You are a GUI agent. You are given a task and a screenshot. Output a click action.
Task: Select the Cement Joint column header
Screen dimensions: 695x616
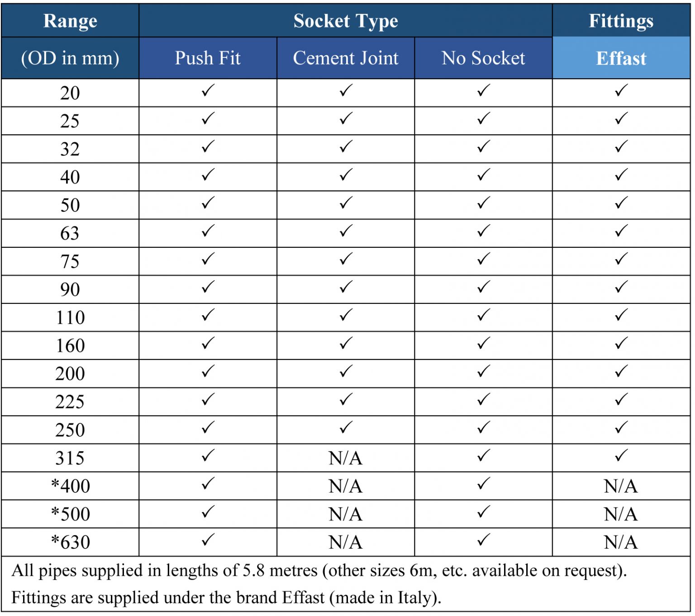(346, 58)
